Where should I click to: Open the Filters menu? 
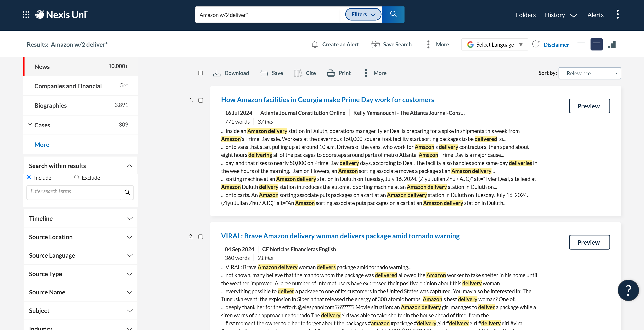pos(363,14)
